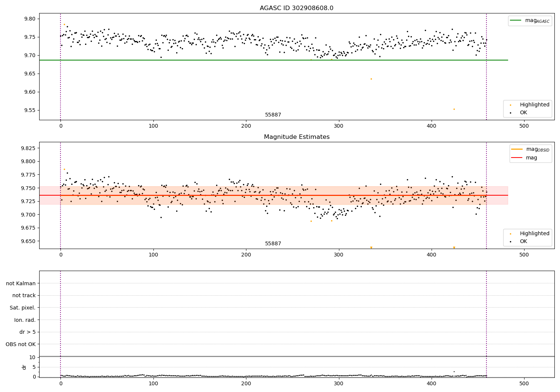Click the Sat. pixel. row label
This screenshot has width=560, height=392.
click(23, 308)
